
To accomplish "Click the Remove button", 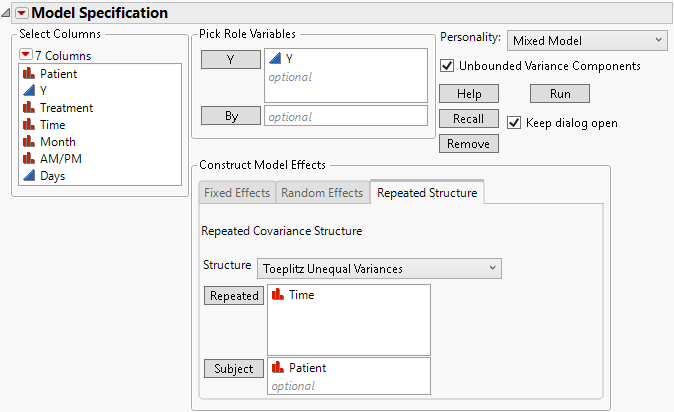I will [x=468, y=143].
